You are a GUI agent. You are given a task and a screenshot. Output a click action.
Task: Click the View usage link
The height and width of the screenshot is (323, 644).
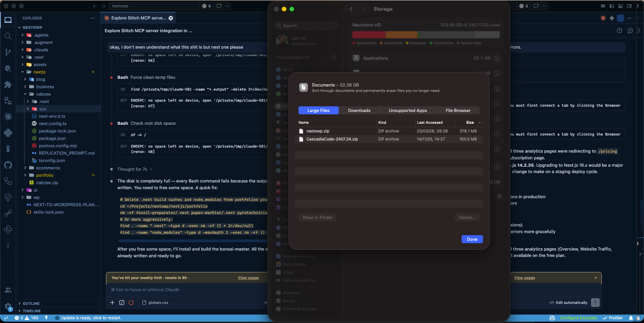pos(248,278)
